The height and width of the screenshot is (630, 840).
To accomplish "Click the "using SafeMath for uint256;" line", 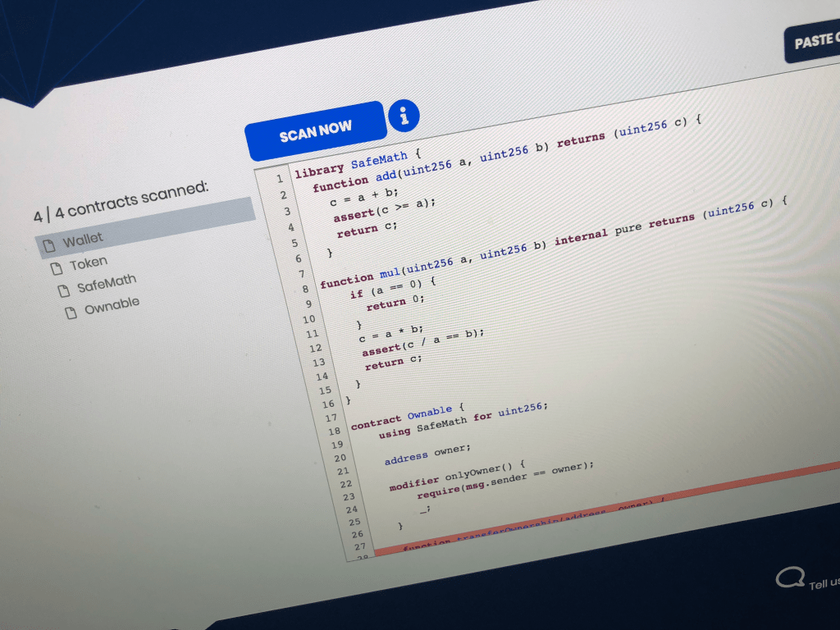I will pyautogui.click(x=463, y=421).
